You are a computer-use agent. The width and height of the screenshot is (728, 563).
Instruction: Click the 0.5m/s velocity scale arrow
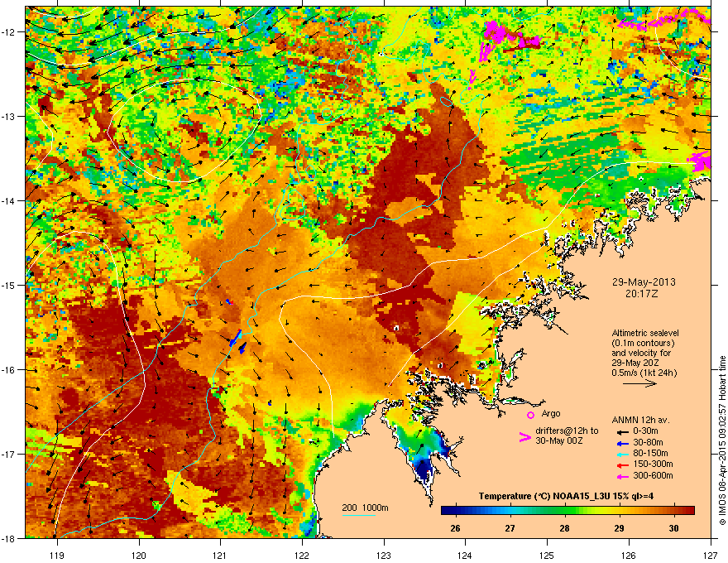pyautogui.click(x=639, y=383)
